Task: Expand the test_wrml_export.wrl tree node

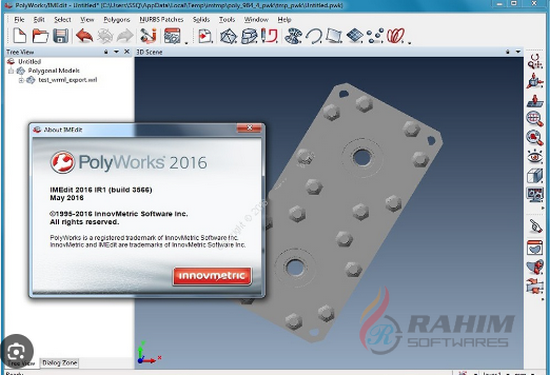Action: 21,80
